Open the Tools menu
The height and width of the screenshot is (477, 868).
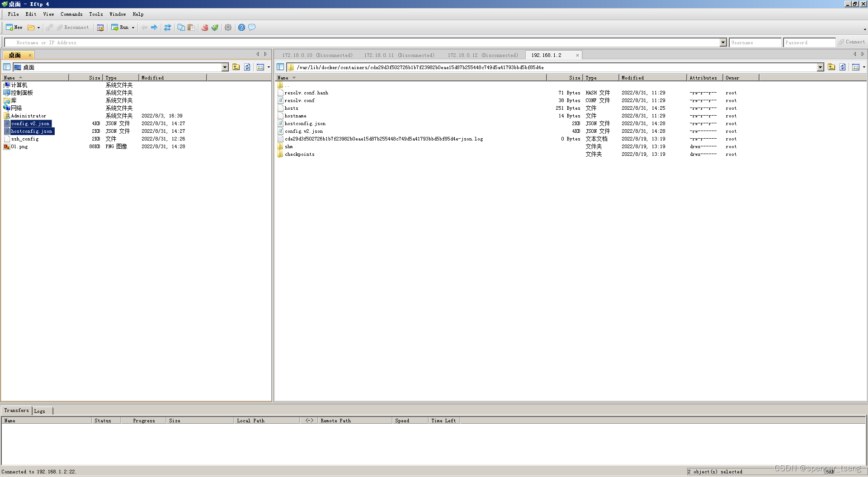point(96,14)
